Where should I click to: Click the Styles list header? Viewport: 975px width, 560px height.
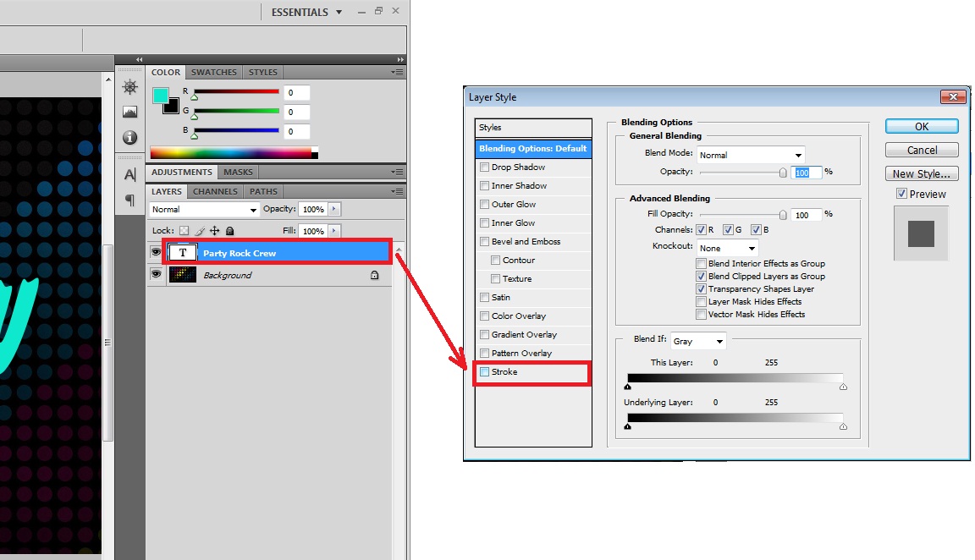pyautogui.click(x=533, y=128)
